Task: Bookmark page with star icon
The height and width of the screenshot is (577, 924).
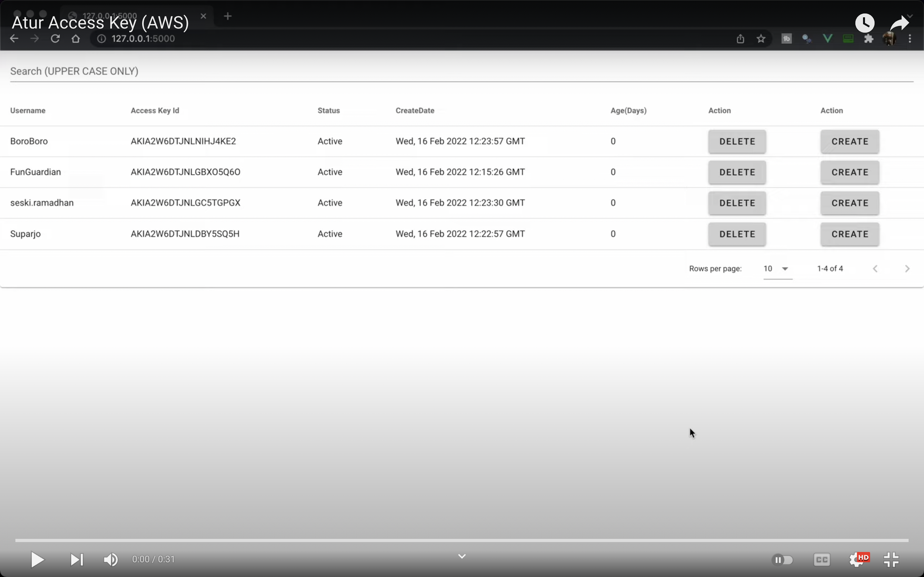Action: click(761, 38)
